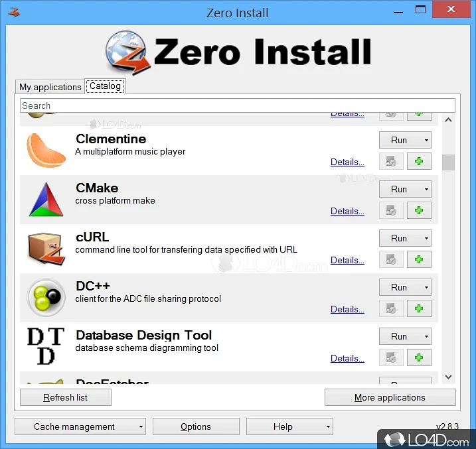This screenshot has height=449, width=476.
Task: Open Details link for cURL
Action: (x=347, y=261)
